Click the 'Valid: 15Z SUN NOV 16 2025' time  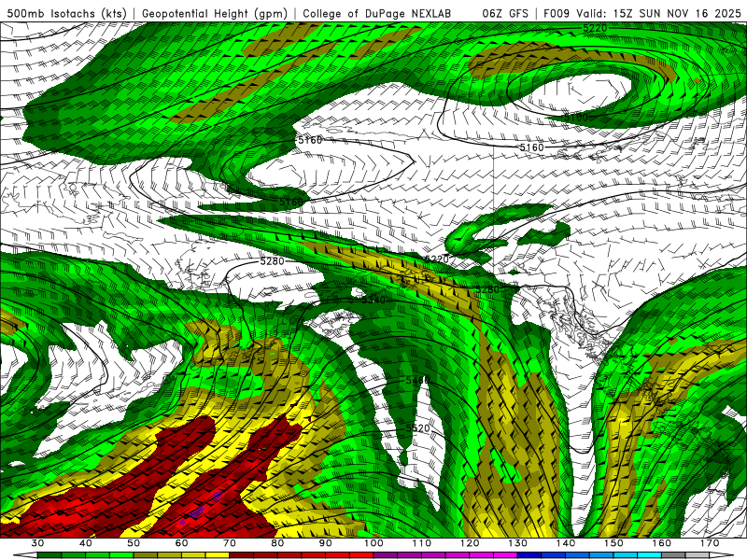pyautogui.click(x=660, y=13)
